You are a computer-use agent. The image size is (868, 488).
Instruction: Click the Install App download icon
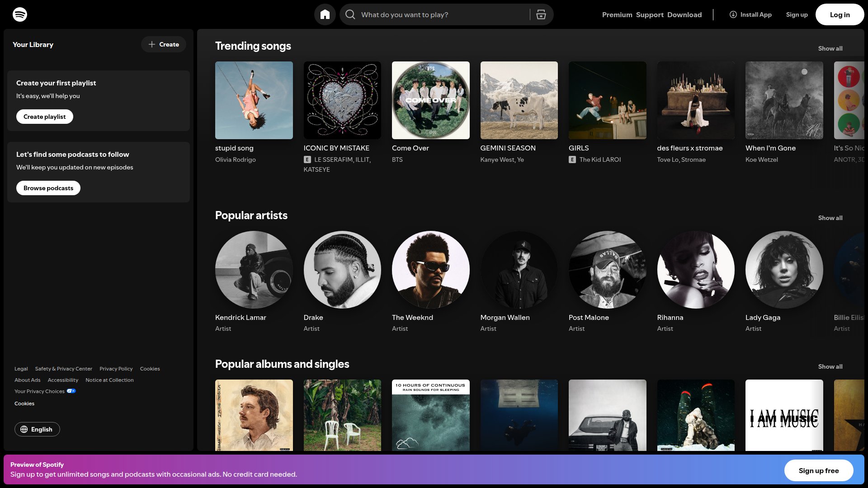733,14
